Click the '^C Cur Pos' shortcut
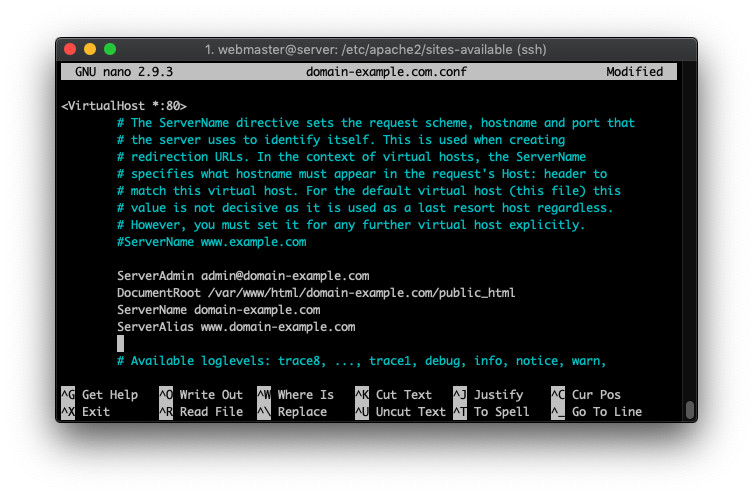Image resolution: width=753 pixels, height=496 pixels. click(x=586, y=394)
